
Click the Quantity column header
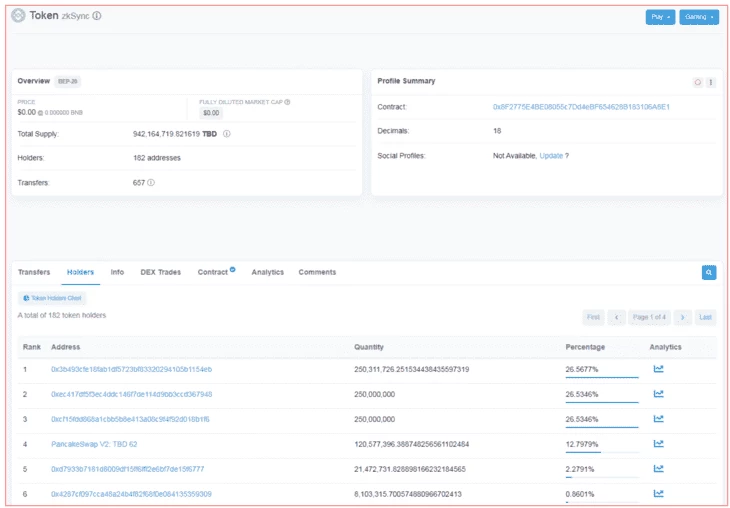(x=369, y=347)
